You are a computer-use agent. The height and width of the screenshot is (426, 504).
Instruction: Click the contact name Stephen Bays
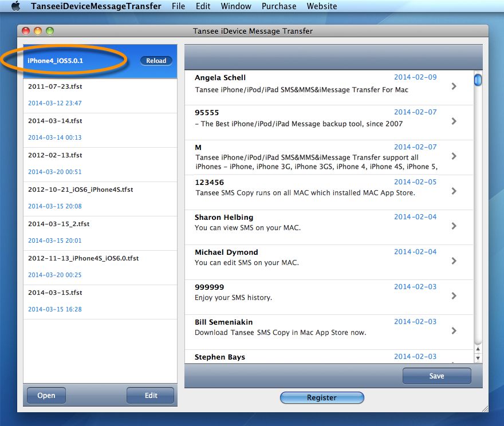(x=220, y=357)
